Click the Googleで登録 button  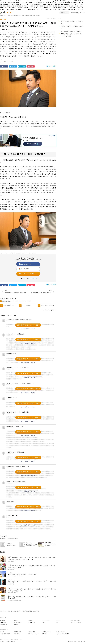[28, 269]
